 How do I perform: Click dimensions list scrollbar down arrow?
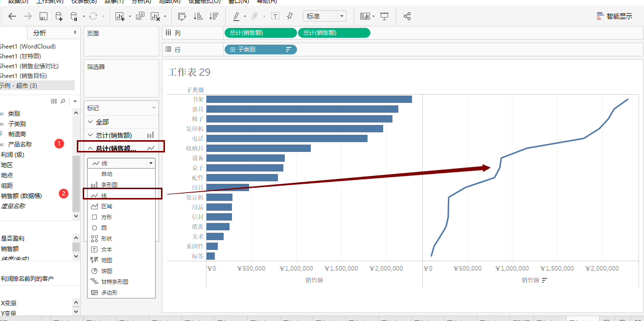[x=76, y=216]
